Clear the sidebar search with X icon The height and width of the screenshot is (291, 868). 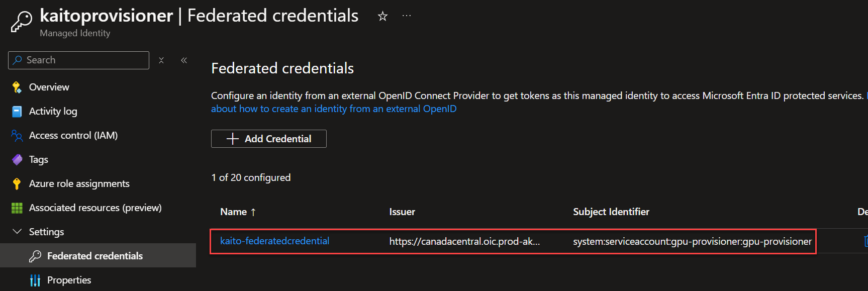pos(161,60)
